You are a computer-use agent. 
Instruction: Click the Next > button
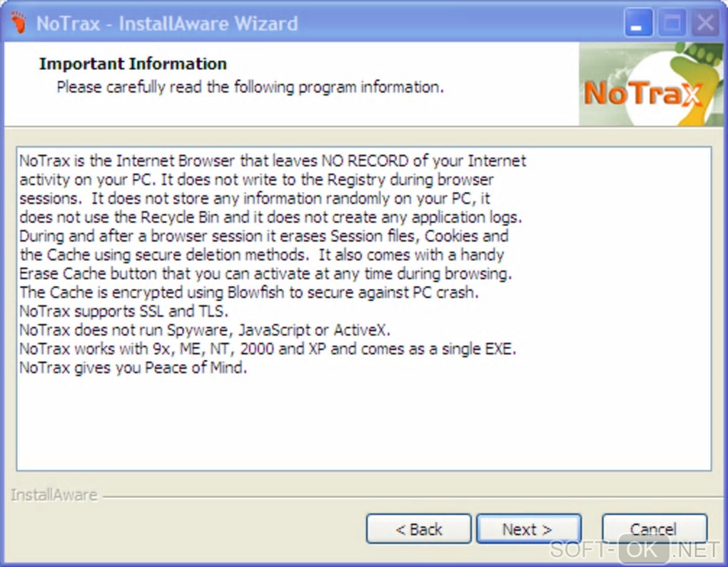529,528
